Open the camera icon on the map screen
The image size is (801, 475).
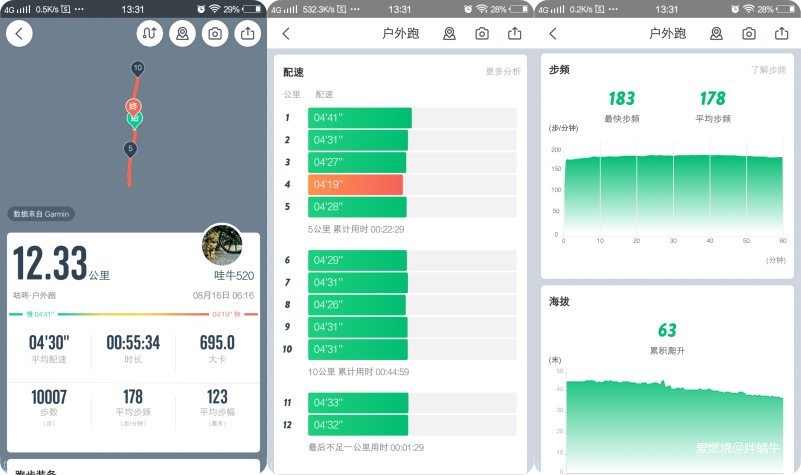(214, 33)
